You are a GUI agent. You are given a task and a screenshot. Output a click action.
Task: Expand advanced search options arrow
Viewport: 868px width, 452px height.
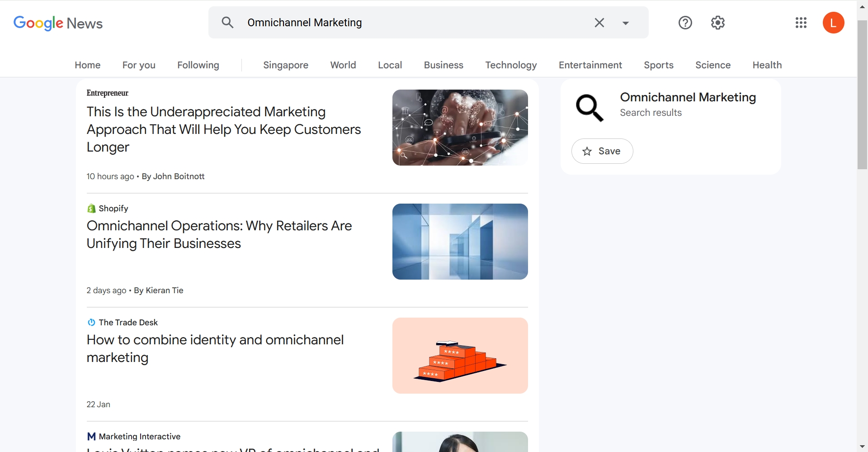[625, 23]
